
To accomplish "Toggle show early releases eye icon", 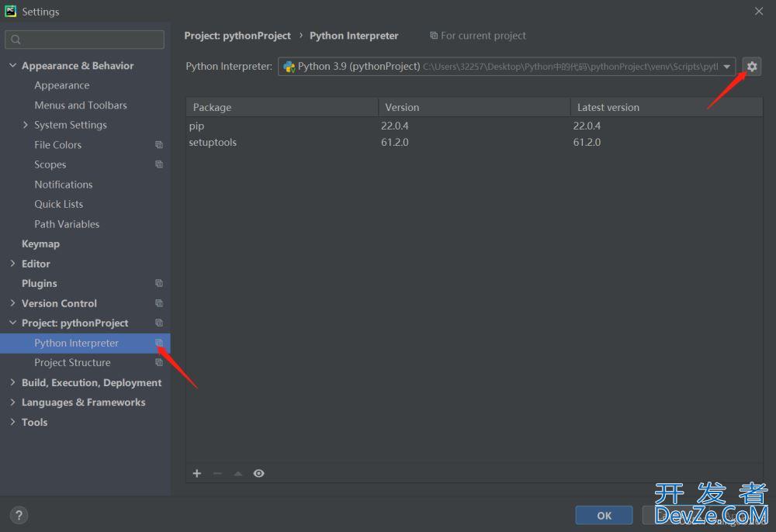I will pos(258,473).
